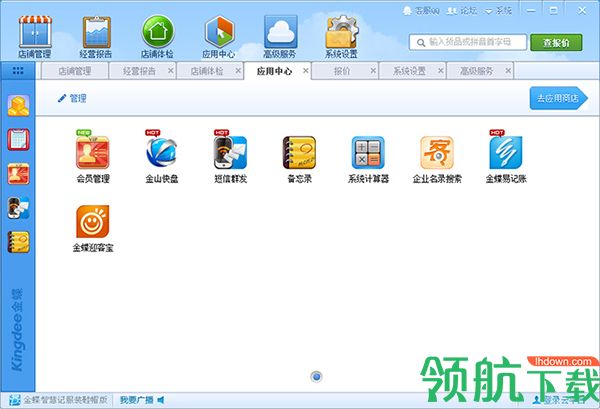Launch the 系统计算器 app
Screen dimensions: 600x409
coord(368,159)
